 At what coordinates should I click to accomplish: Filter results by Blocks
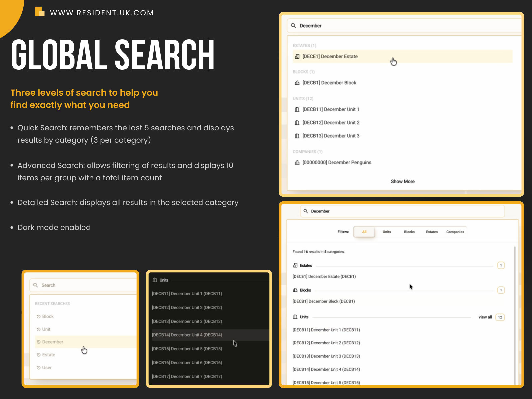point(409,232)
